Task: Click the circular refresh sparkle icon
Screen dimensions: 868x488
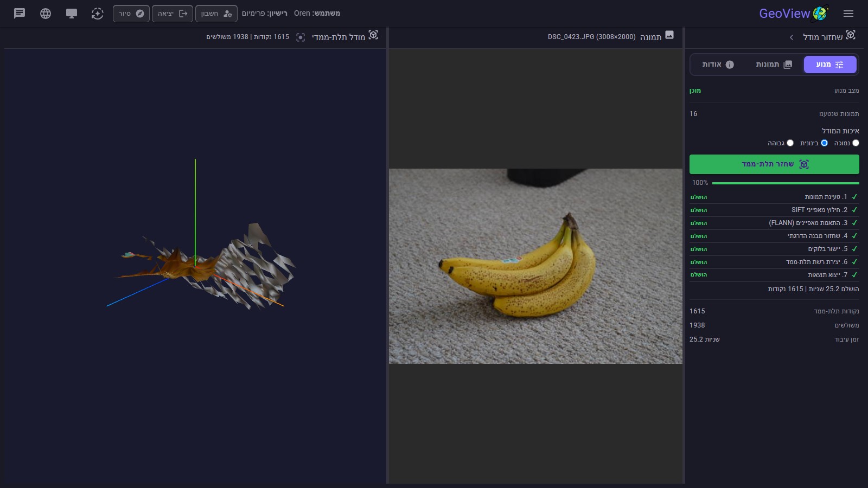Action: (x=97, y=14)
